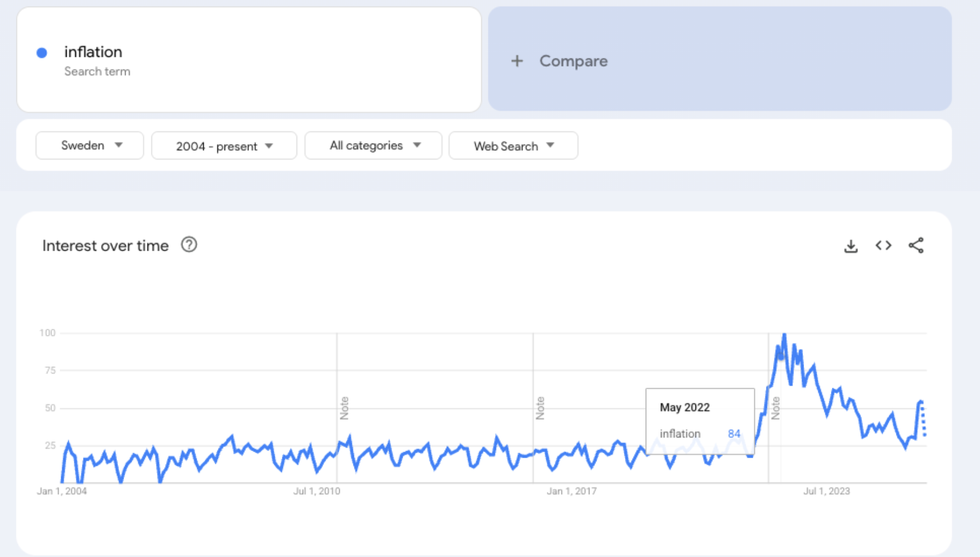Share the interest over time chart
The height and width of the screenshot is (557, 980).
coord(916,246)
